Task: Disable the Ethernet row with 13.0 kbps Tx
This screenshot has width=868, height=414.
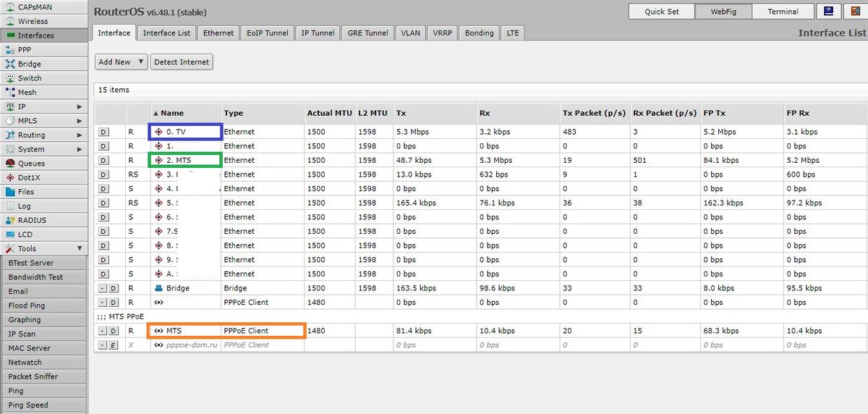Action: click(x=103, y=174)
